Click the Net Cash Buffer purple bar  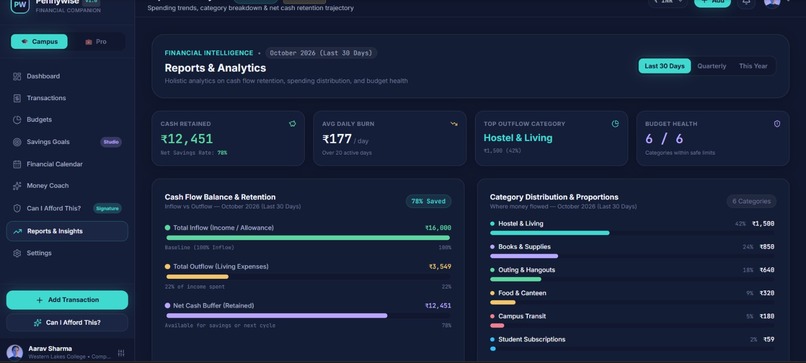tap(277, 316)
